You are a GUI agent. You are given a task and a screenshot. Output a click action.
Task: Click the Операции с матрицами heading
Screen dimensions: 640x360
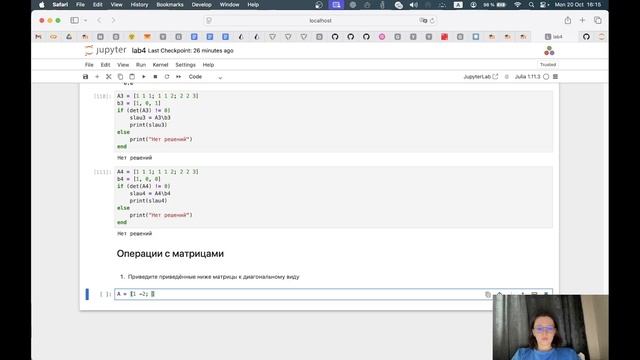coord(170,253)
